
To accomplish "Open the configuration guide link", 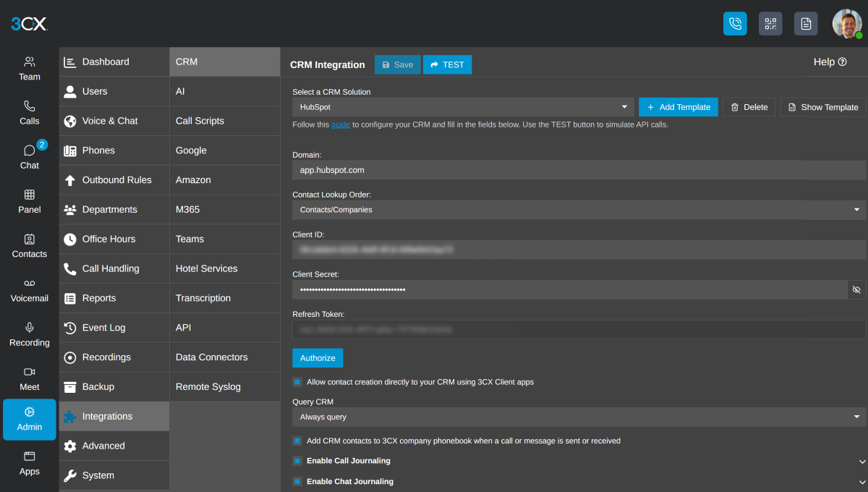I will [x=341, y=124].
